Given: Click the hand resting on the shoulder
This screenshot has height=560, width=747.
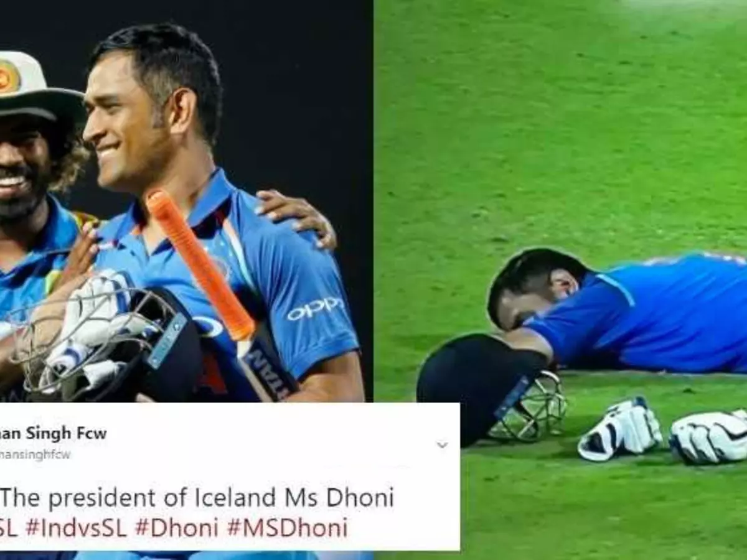Looking at the screenshot, I should pyautogui.click(x=296, y=217).
